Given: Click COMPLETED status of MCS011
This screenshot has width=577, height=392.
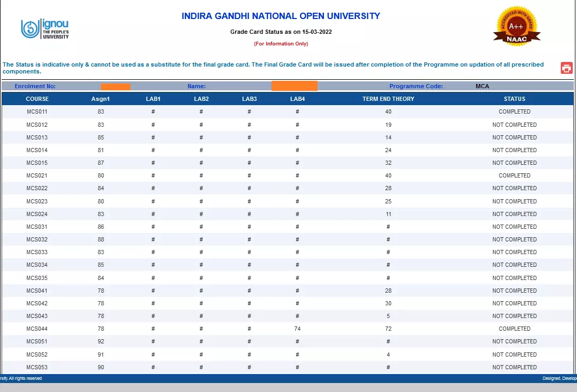Looking at the screenshot, I should (x=515, y=111).
